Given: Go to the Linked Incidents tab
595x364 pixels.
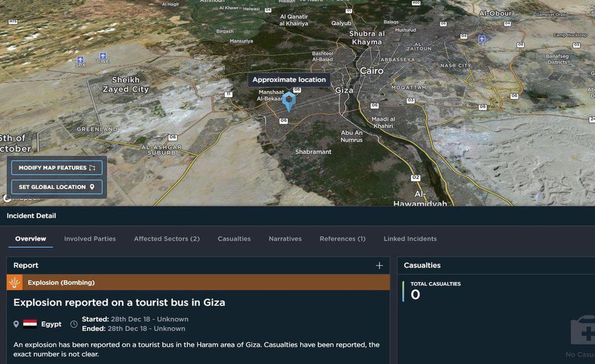Looking at the screenshot, I should (x=410, y=239).
